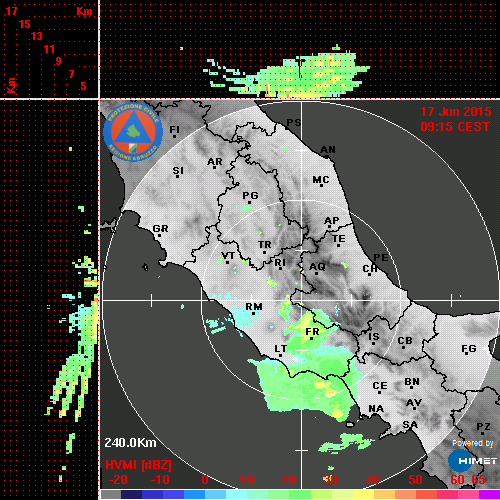Click the Protezione Civile Regione Abruzzo logo

(133, 132)
